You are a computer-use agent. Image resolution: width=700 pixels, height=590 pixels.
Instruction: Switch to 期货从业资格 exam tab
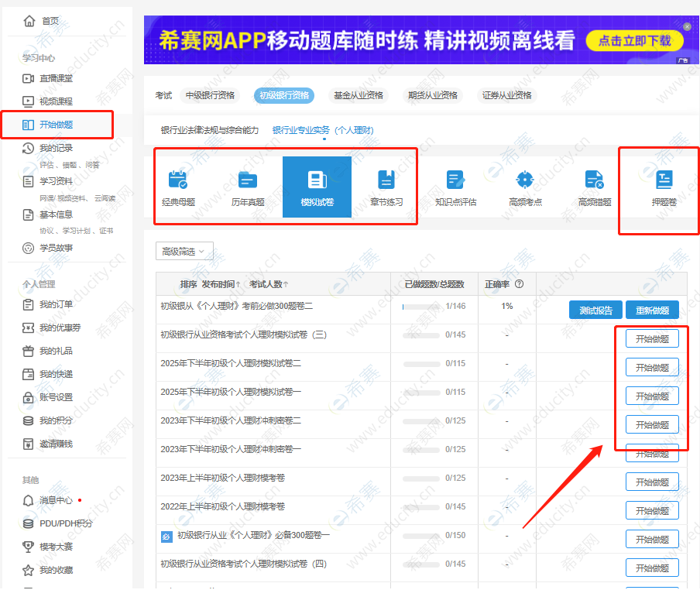point(432,95)
